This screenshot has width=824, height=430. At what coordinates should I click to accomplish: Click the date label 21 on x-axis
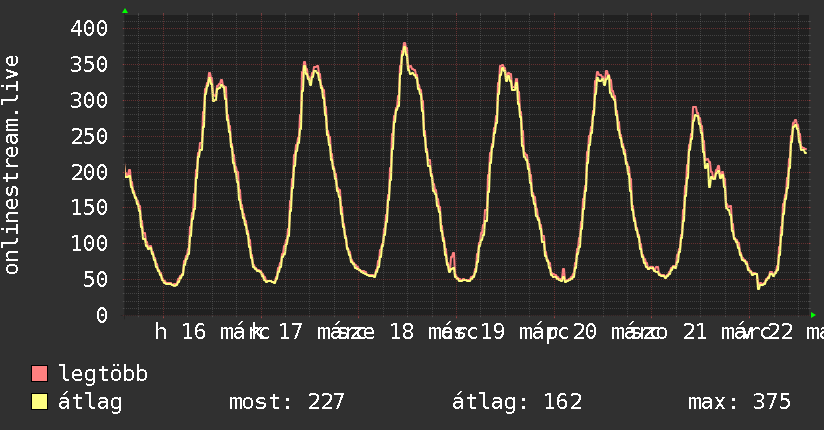[x=694, y=332]
